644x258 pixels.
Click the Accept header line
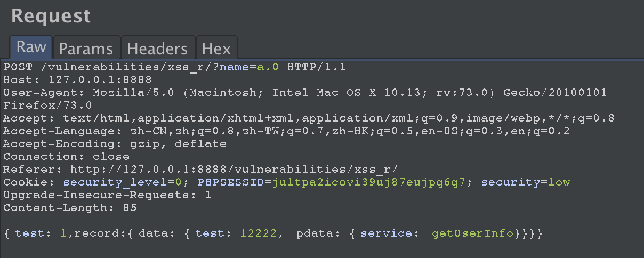[x=309, y=118]
